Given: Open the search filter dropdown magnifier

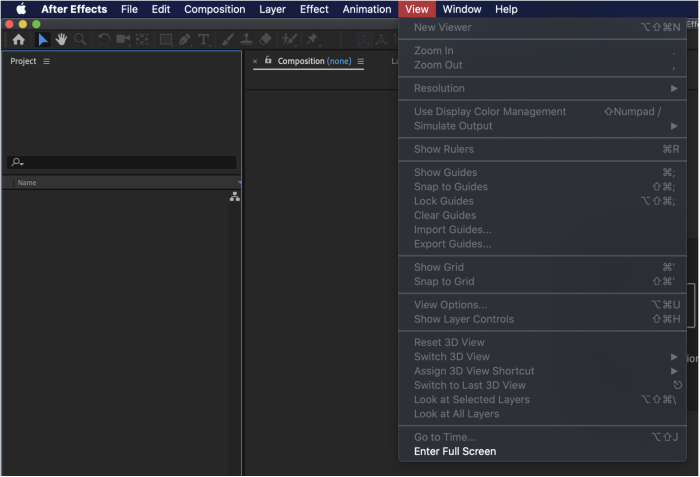Looking at the screenshot, I should coord(17,162).
